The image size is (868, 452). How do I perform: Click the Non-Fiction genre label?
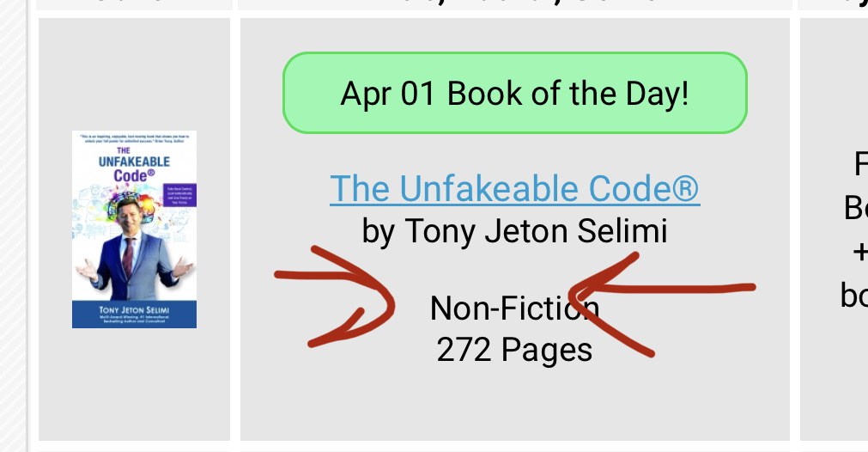coord(515,308)
